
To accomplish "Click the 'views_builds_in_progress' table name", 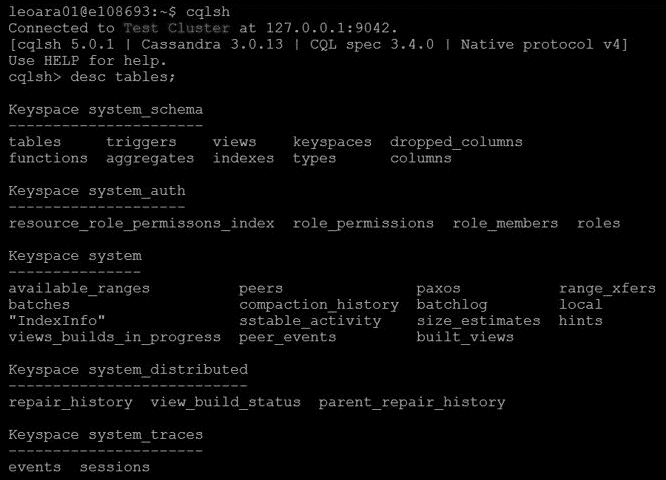I will point(115,338).
